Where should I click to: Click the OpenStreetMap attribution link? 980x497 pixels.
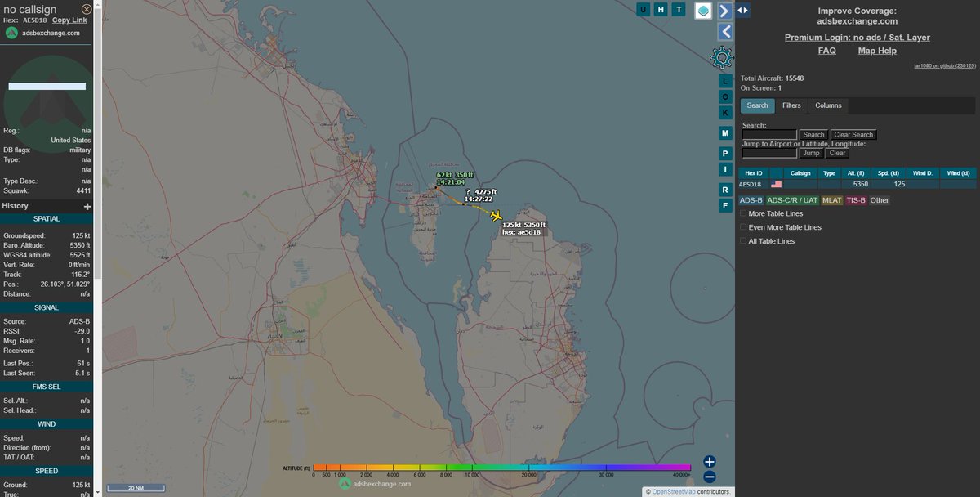click(x=674, y=492)
